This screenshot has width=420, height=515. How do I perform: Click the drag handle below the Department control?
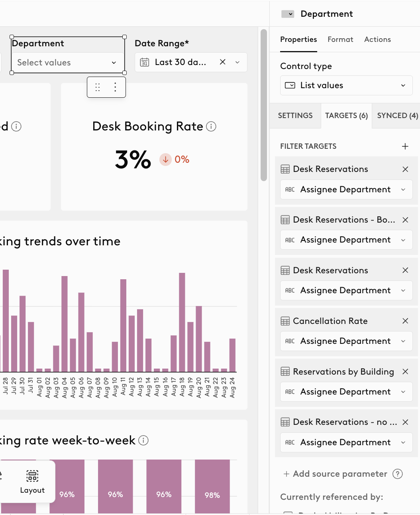point(98,87)
